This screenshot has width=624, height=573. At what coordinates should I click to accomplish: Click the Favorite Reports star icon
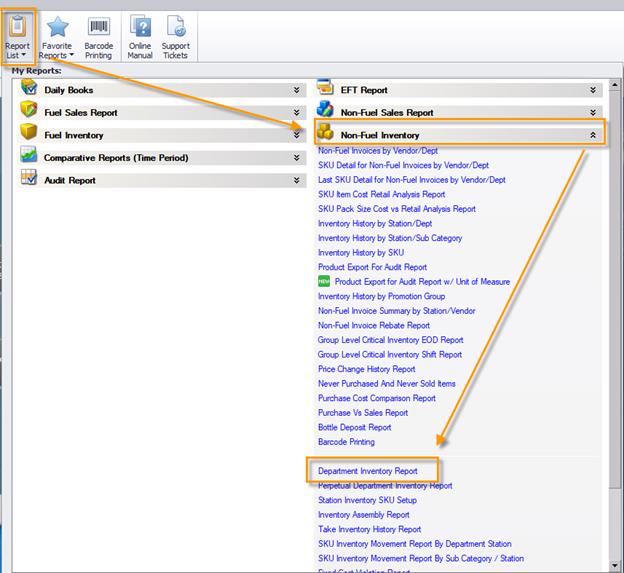(57, 27)
